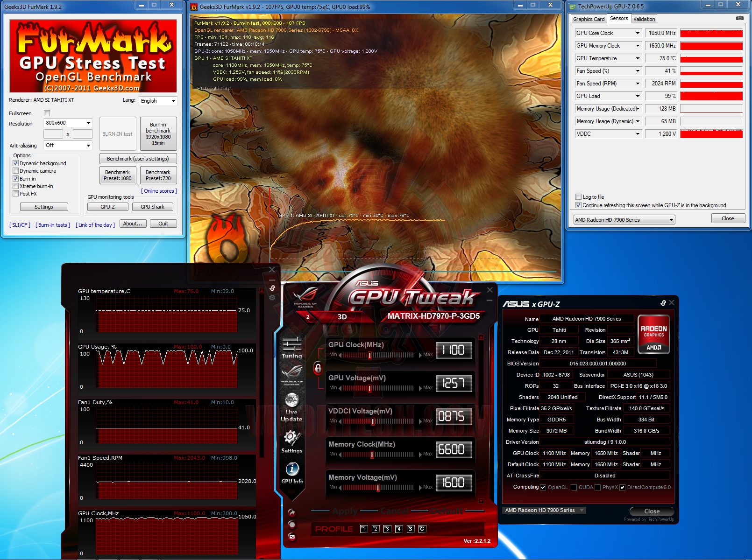Image resolution: width=752 pixels, height=560 pixels.
Task: Click the custom resolution width field
Action: (x=53, y=134)
